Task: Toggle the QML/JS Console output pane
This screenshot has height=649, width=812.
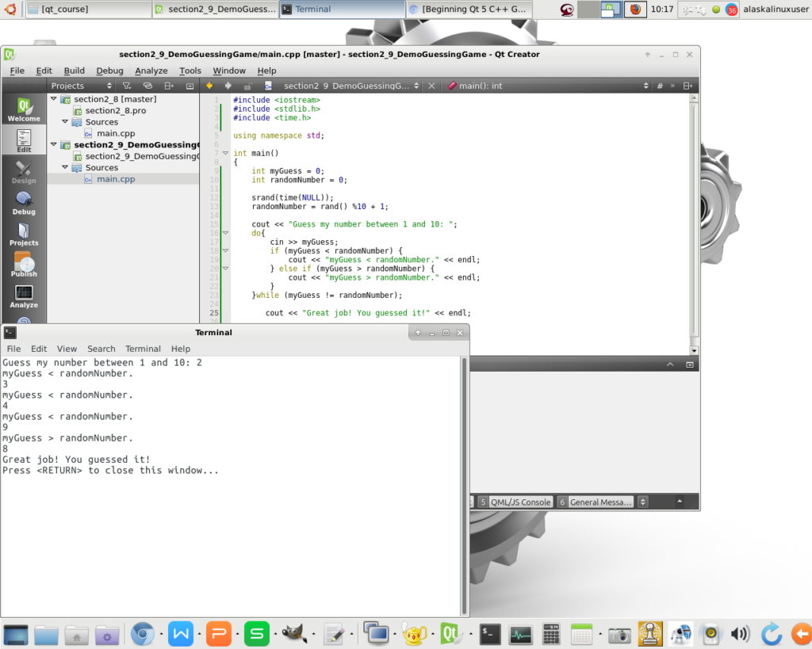Action: (x=514, y=502)
